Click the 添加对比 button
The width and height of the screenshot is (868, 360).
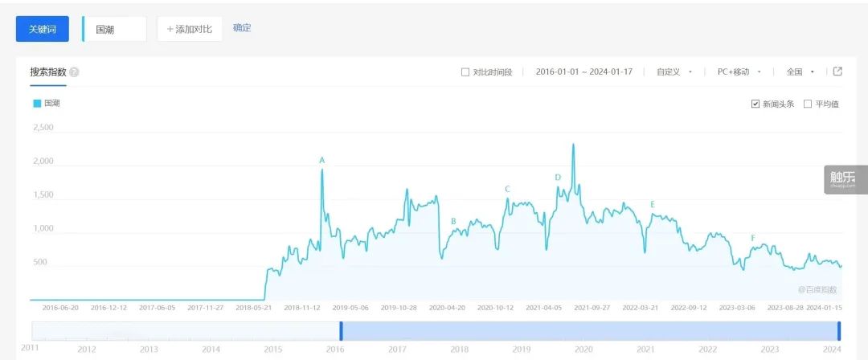[189, 29]
